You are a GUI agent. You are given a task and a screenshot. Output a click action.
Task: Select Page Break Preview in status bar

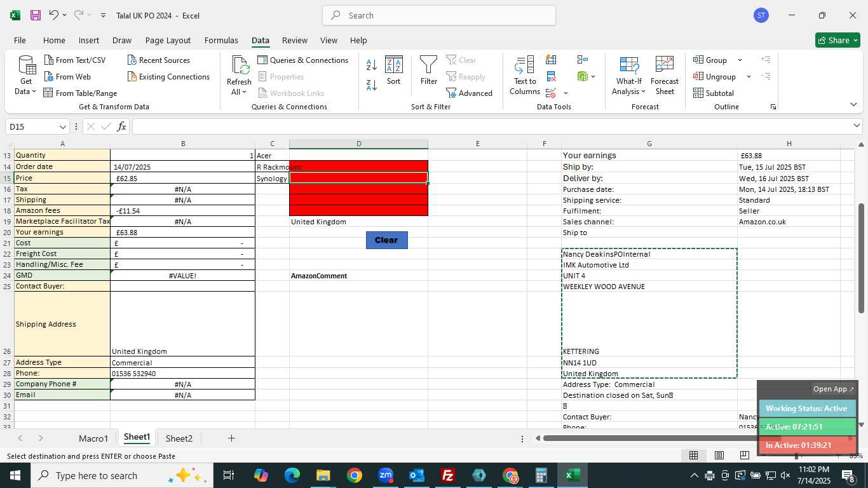click(x=744, y=456)
